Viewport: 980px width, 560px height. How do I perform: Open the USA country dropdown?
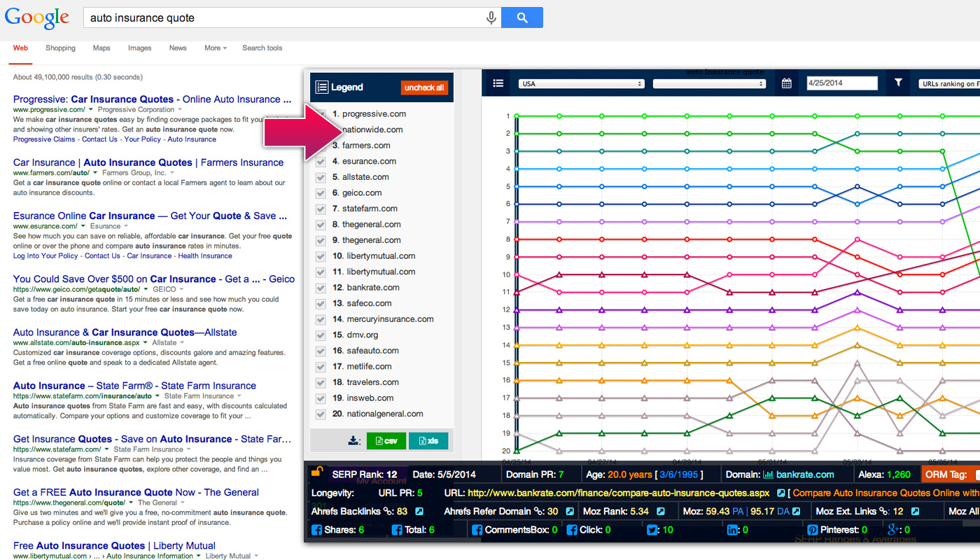(x=582, y=83)
